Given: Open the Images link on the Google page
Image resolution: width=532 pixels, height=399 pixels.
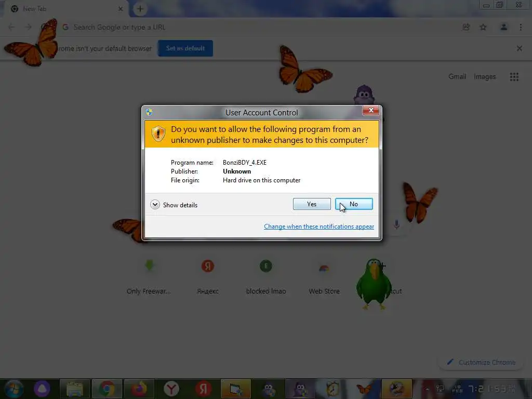Looking at the screenshot, I should [485, 77].
